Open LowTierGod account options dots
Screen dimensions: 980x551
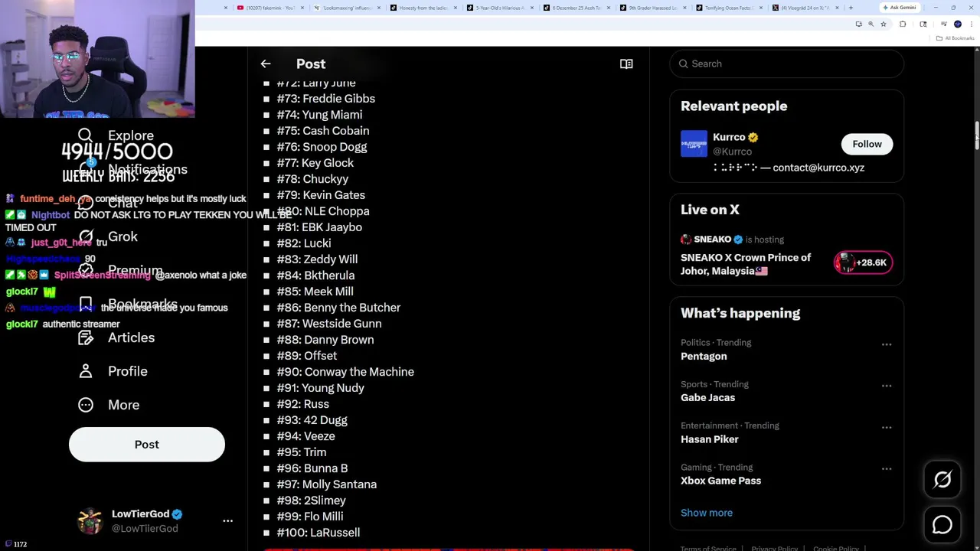[227, 520]
